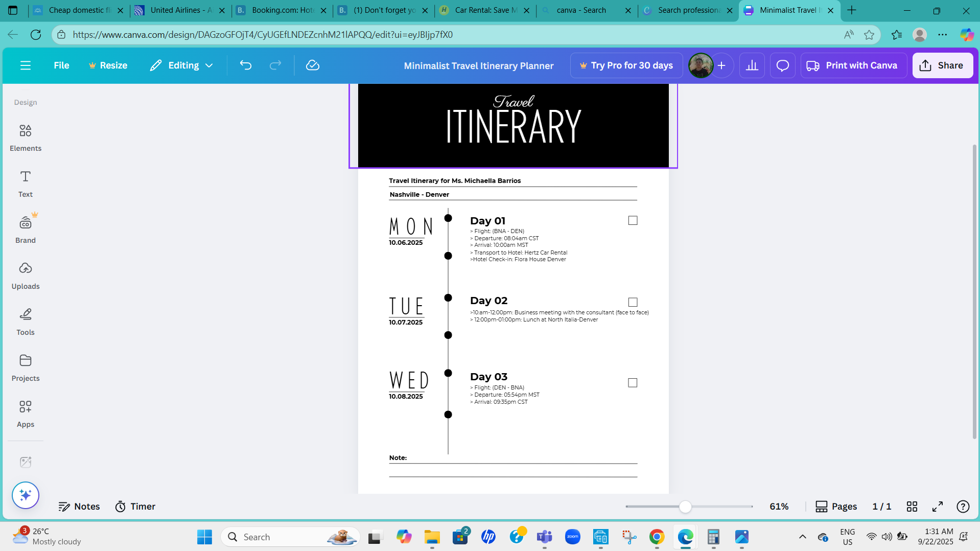Click the user profile avatar in Canva header
The height and width of the screenshot is (551, 980).
click(701, 65)
